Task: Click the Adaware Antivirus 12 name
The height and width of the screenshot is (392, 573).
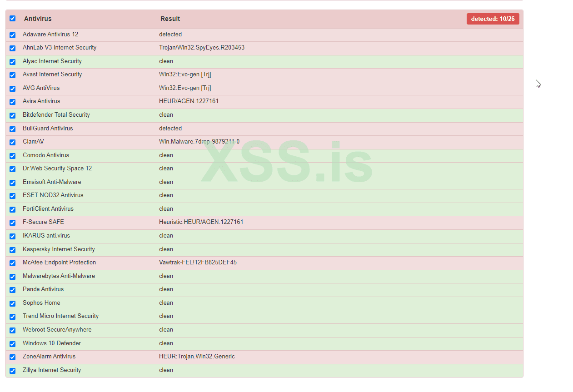Action: (x=50, y=35)
